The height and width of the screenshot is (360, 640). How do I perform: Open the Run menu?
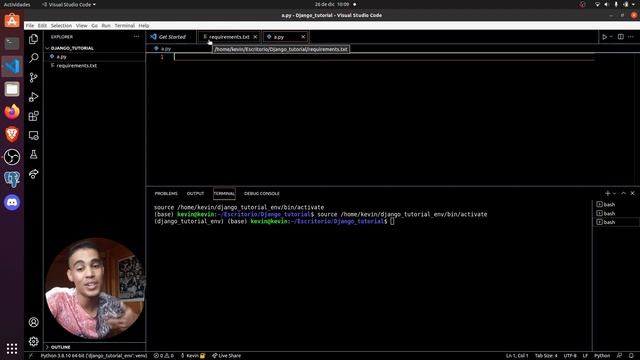click(x=106, y=25)
